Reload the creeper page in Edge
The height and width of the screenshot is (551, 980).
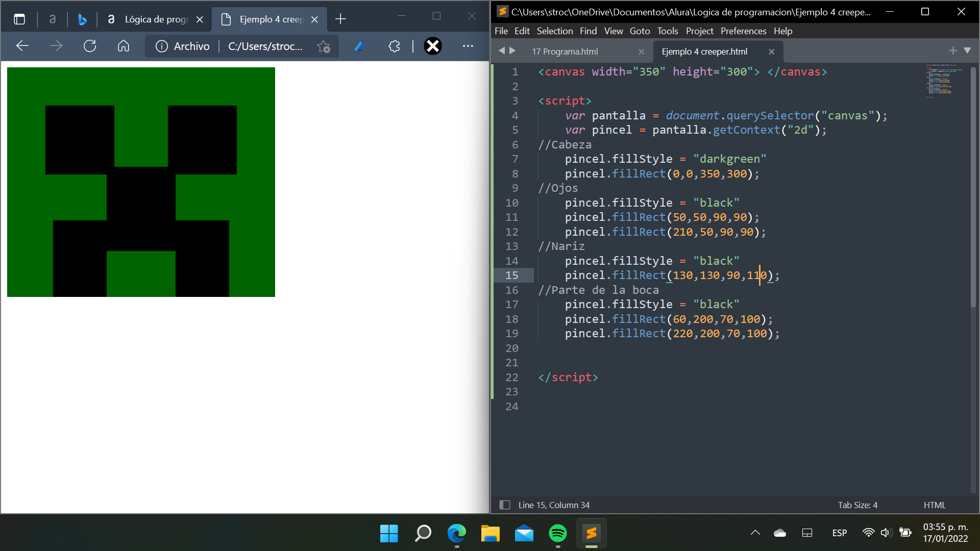[x=90, y=46]
